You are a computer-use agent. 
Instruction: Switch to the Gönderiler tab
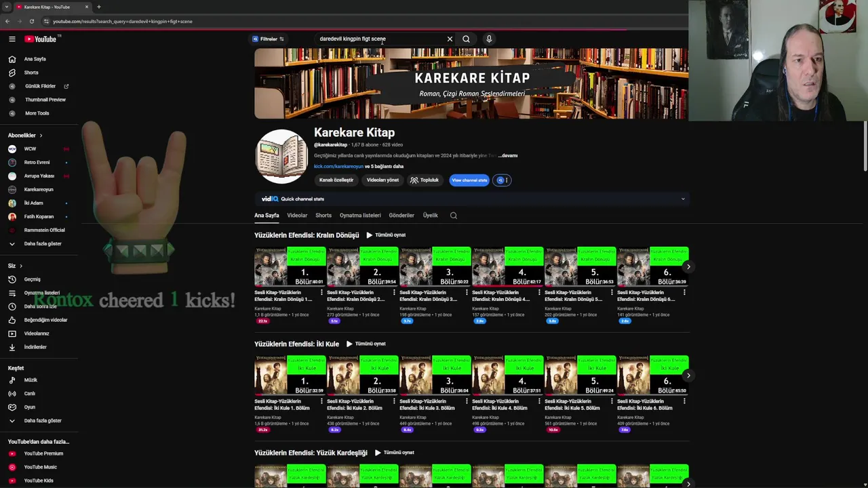(401, 216)
